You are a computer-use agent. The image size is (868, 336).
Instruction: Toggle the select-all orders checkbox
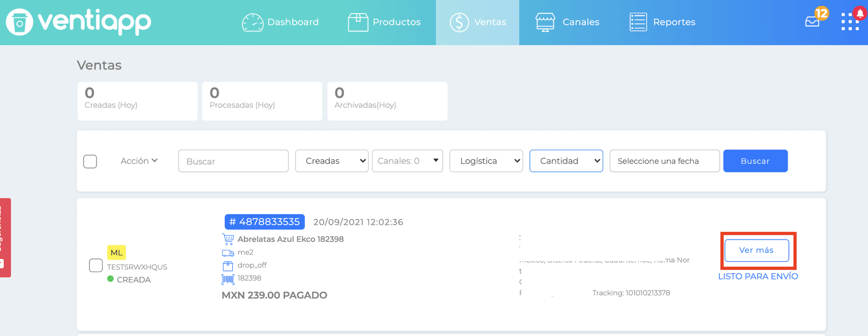[x=90, y=161]
